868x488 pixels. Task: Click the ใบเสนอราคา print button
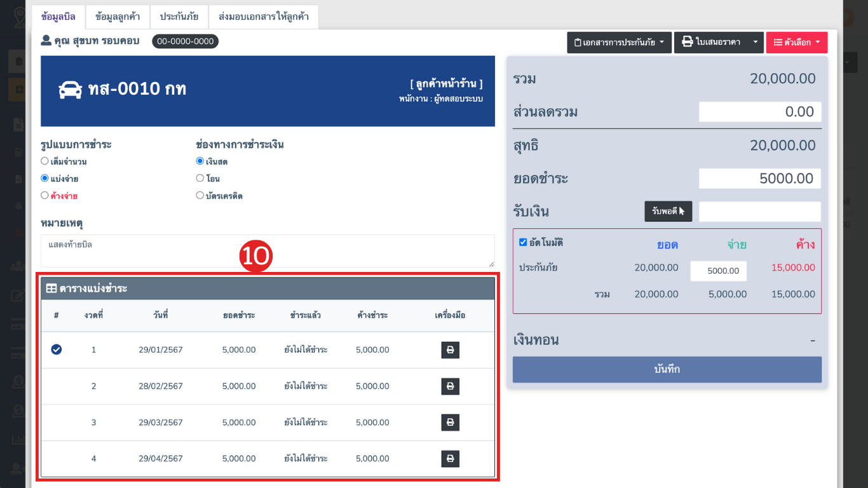[711, 43]
